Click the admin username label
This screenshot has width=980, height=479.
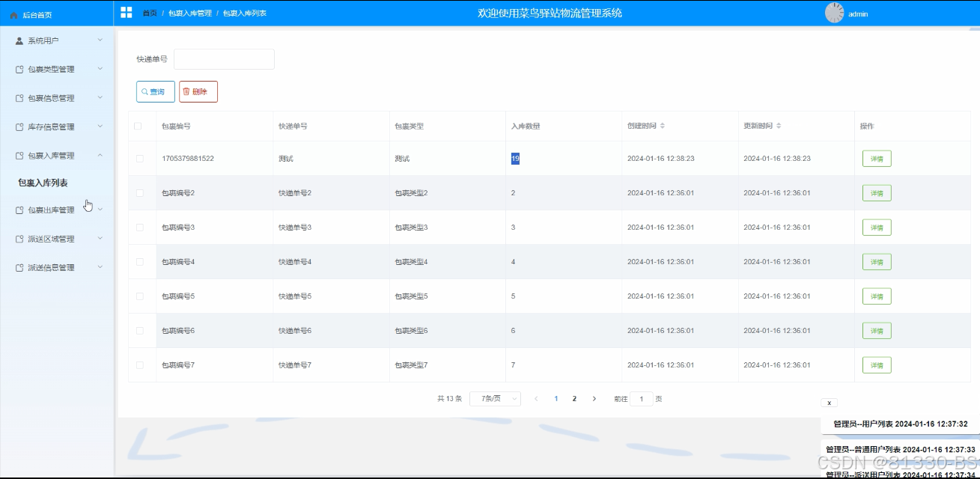[858, 14]
